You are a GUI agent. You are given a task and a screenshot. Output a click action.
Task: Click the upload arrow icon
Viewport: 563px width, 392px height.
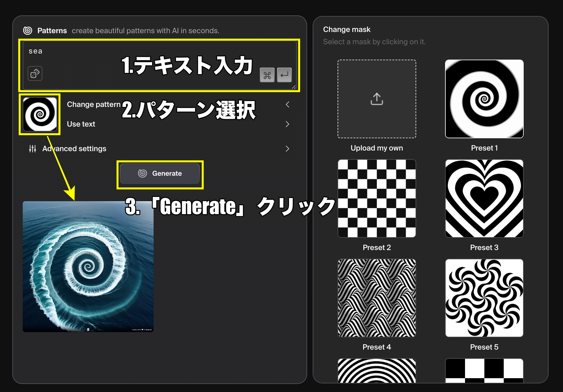[x=377, y=99]
